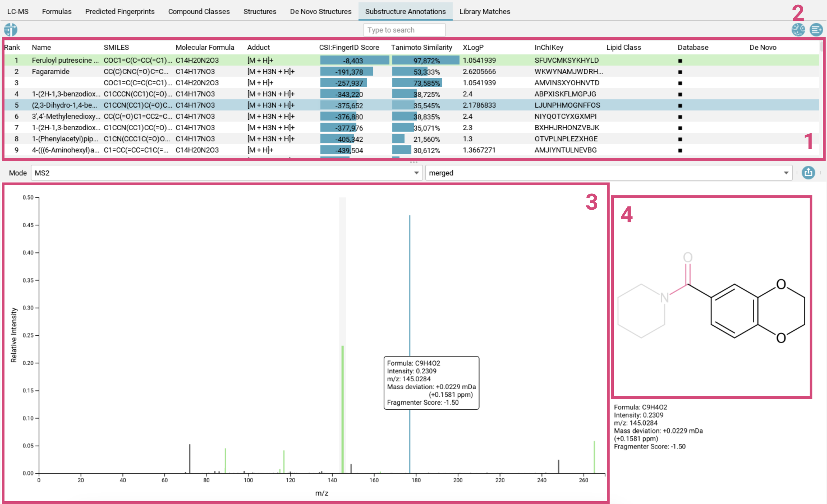
Task: Click the green peak near m/z 89
Action: tap(225, 461)
